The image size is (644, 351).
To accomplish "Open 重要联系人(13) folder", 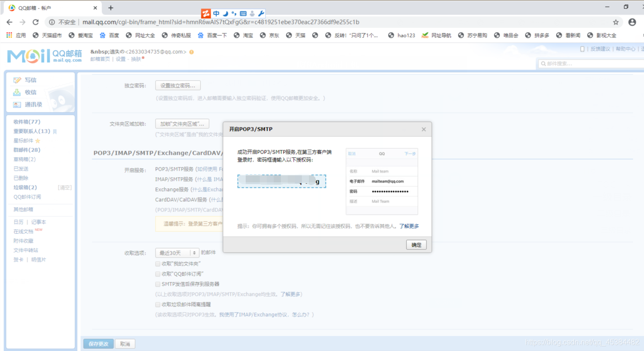I will tap(32, 131).
